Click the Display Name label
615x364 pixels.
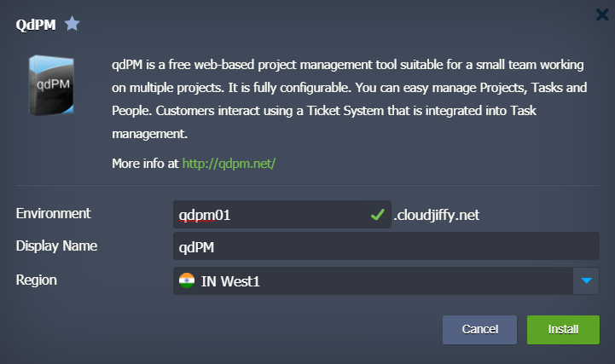click(56, 246)
